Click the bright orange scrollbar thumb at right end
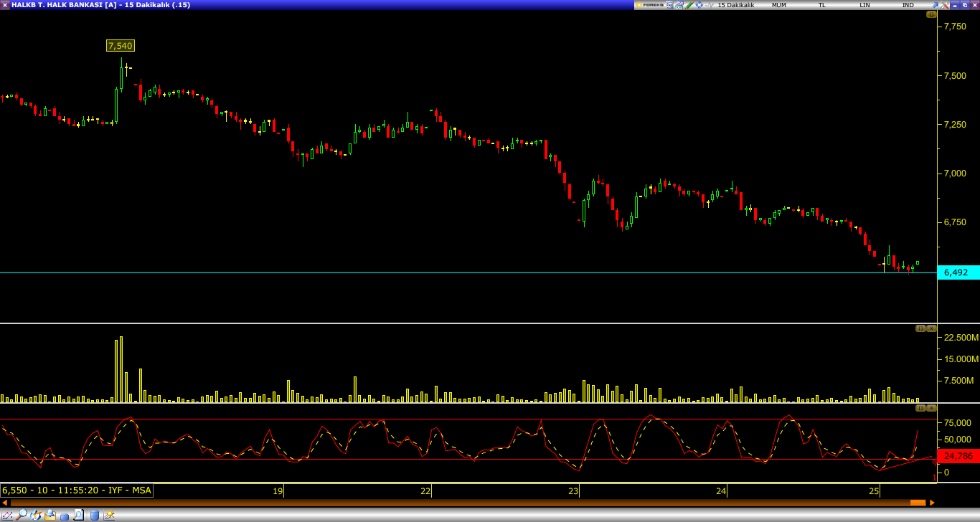The image size is (980, 522). click(x=918, y=503)
